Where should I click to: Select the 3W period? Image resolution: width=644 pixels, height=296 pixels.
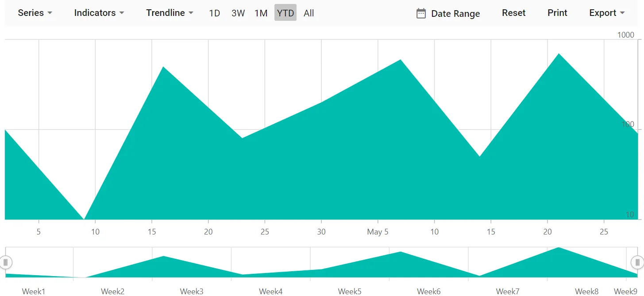click(238, 13)
